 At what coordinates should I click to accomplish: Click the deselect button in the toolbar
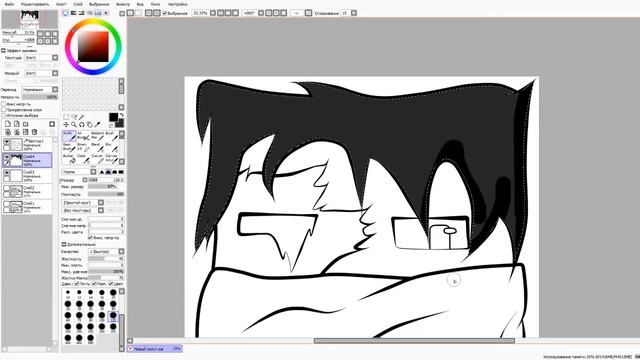[x=149, y=13]
